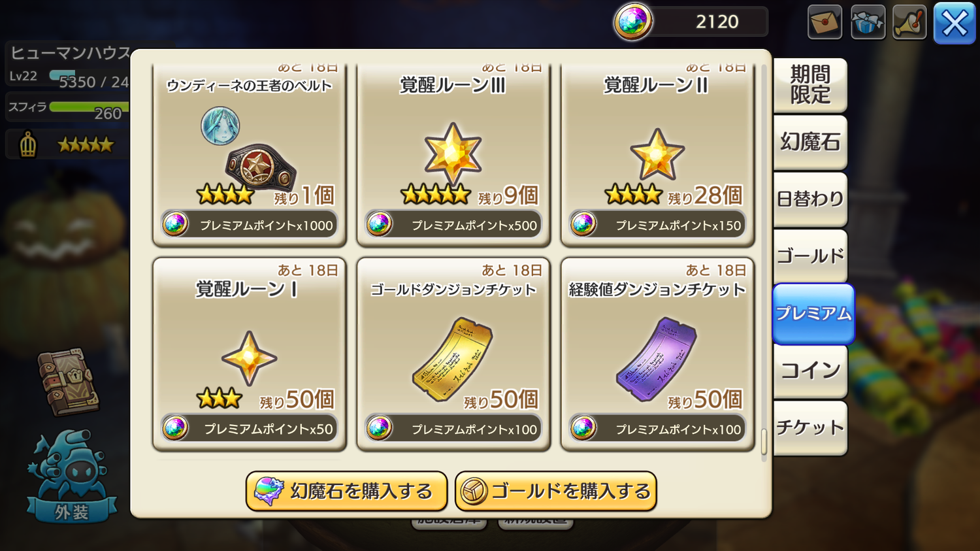Open the brown spellbook icon
Image resolution: width=980 pixels, height=551 pixels.
click(x=69, y=381)
